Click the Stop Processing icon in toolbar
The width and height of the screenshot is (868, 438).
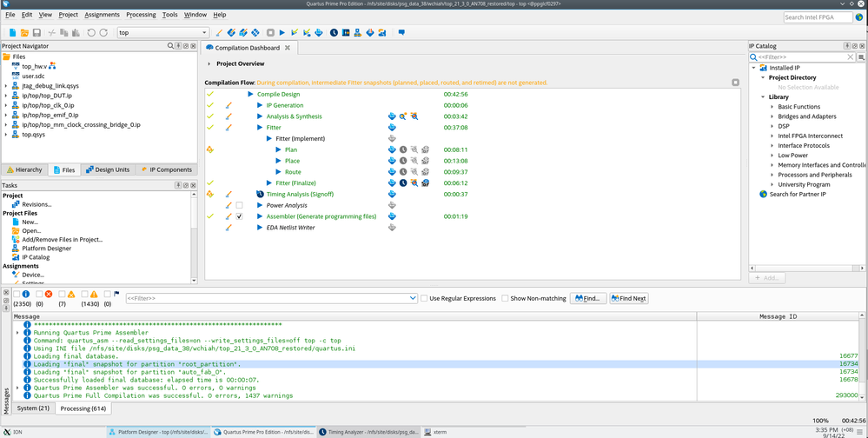(269, 33)
